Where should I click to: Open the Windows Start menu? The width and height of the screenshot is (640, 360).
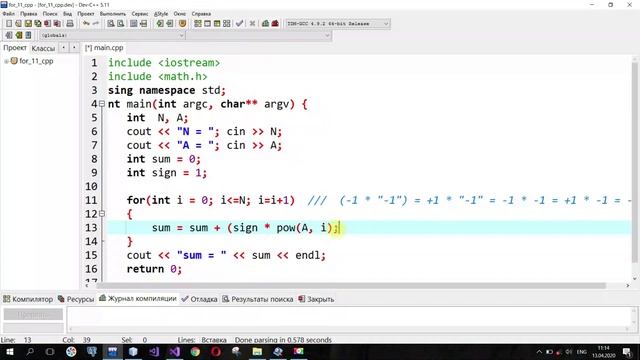pos(9,351)
